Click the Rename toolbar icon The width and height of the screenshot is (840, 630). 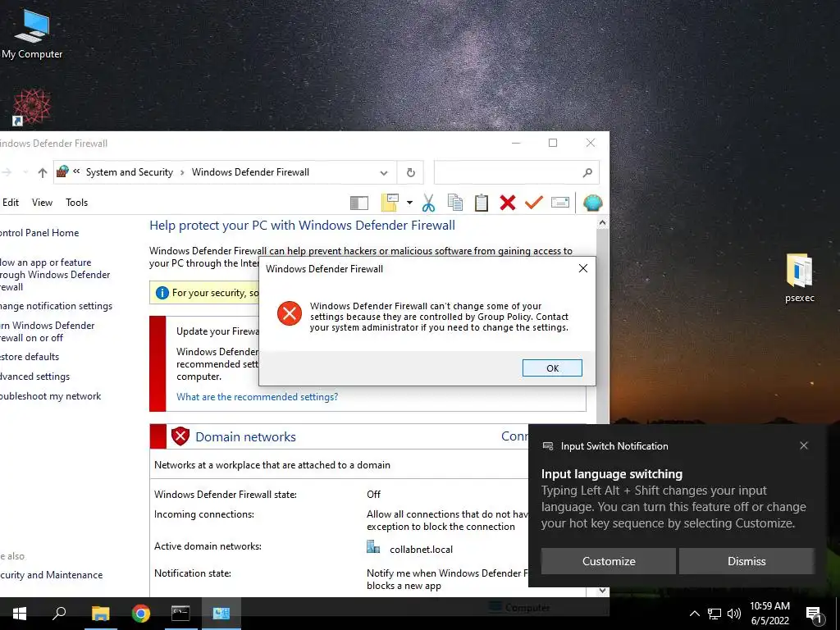[559, 203]
